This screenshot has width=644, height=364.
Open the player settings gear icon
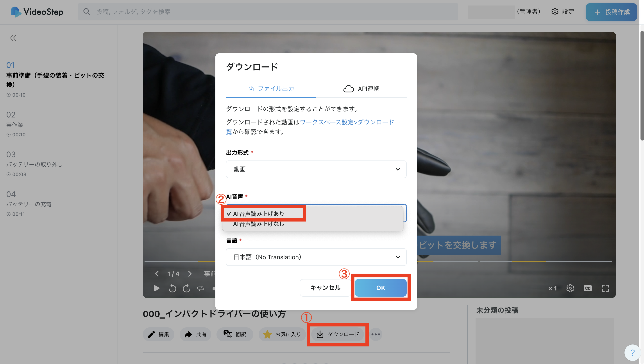[x=570, y=288]
